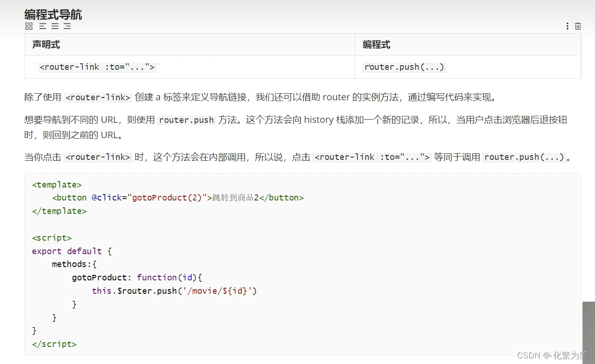The image size is (595, 364).
Task: Click the 编程式导航 heading
Action: coord(53,14)
